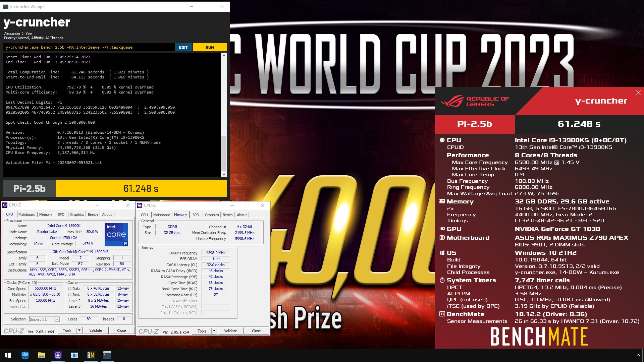Switch to the console taskbar icon
Image resolution: width=644 pixels, height=362 pixels.
pos(107,355)
